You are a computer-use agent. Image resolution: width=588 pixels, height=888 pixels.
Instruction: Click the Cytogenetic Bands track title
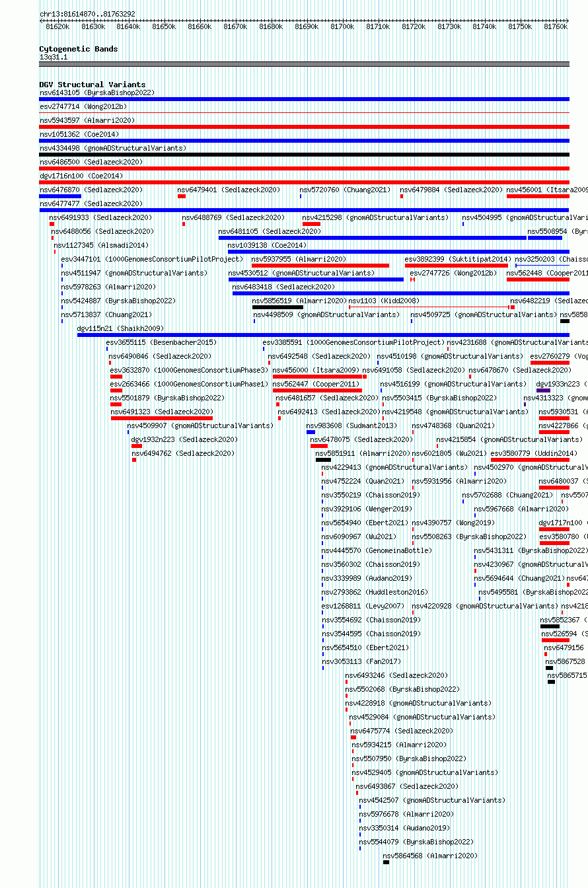coord(79,49)
